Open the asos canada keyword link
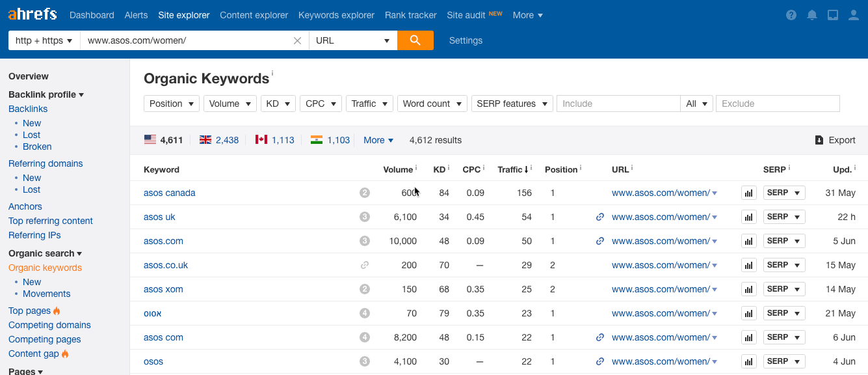Image resolution: width=868 pixels, height=375 pixels. pyautogui.click(x=170, y=193)
